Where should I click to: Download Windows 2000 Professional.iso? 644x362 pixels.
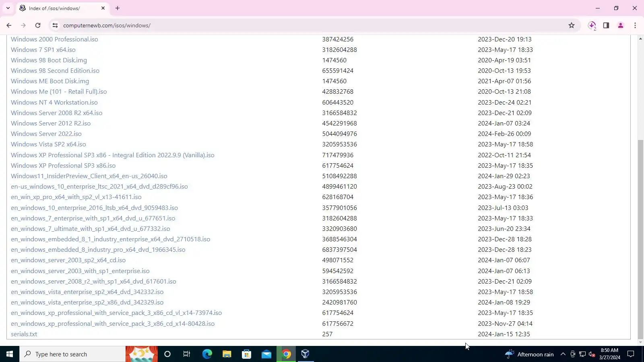[54, 39]
